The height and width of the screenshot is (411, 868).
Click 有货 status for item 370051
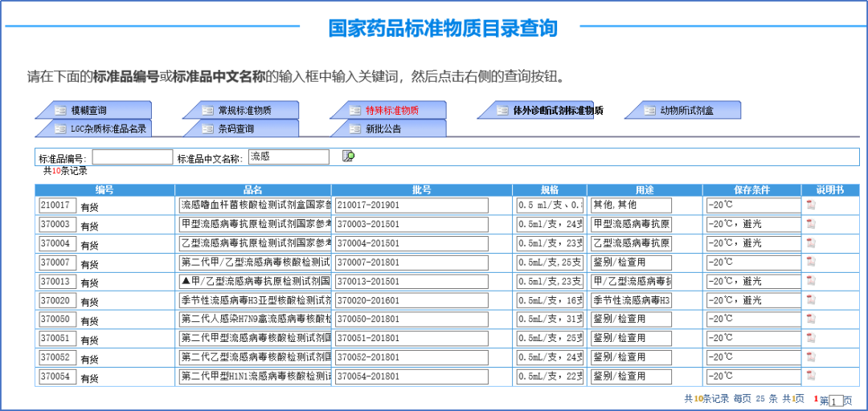click(x=89, y=339)
